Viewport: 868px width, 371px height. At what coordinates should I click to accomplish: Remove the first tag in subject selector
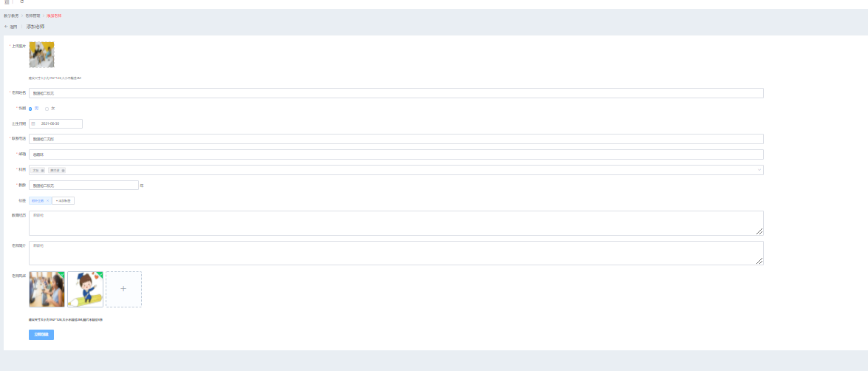(x=43, y=170)
